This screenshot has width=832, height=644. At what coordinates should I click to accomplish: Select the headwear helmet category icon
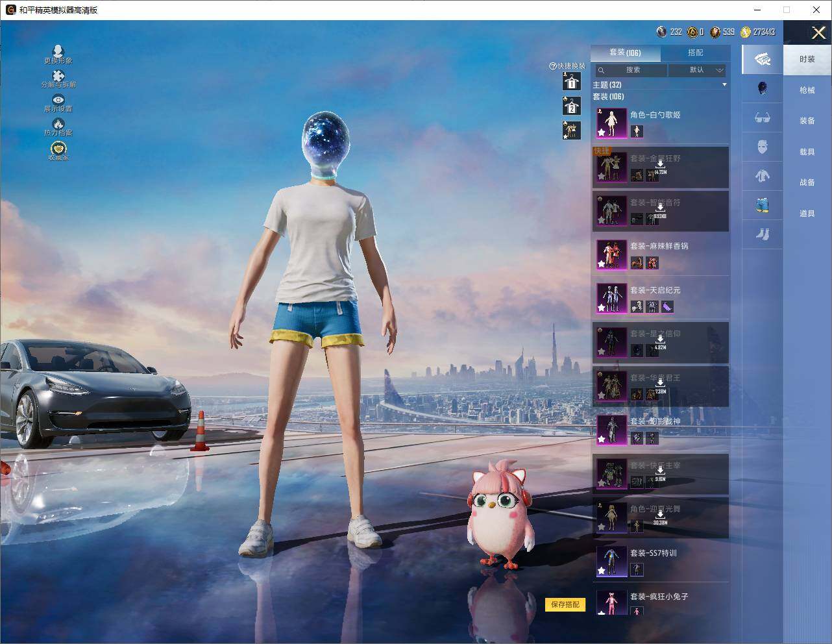tap(762, 88)
